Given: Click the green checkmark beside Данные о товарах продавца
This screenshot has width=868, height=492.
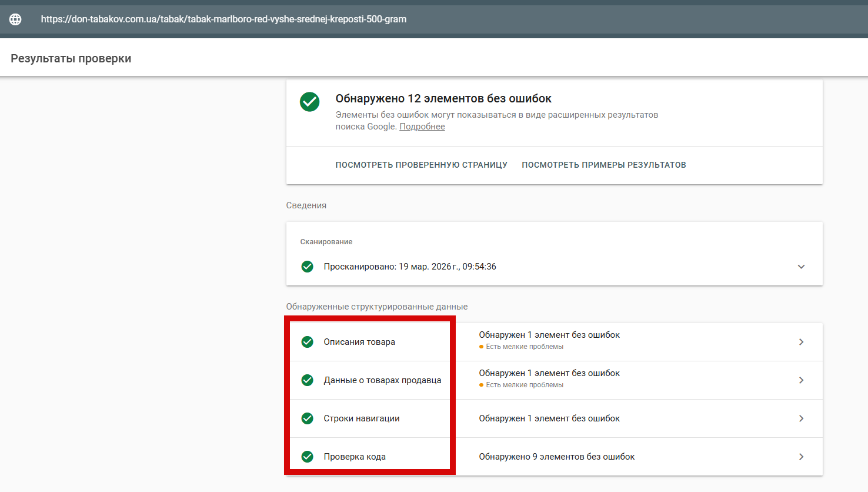Looking at the screenshot, I should [x=307, y=380].
